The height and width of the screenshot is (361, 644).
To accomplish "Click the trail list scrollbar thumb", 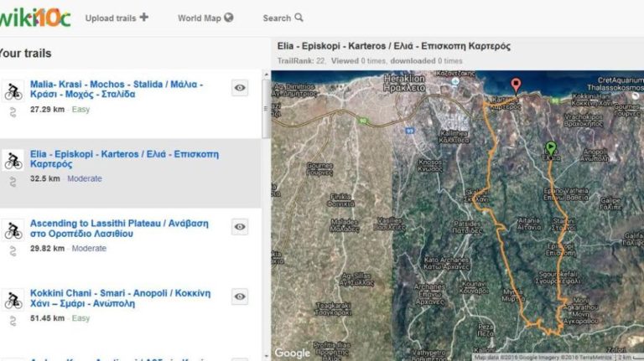I will pos(266,109).
